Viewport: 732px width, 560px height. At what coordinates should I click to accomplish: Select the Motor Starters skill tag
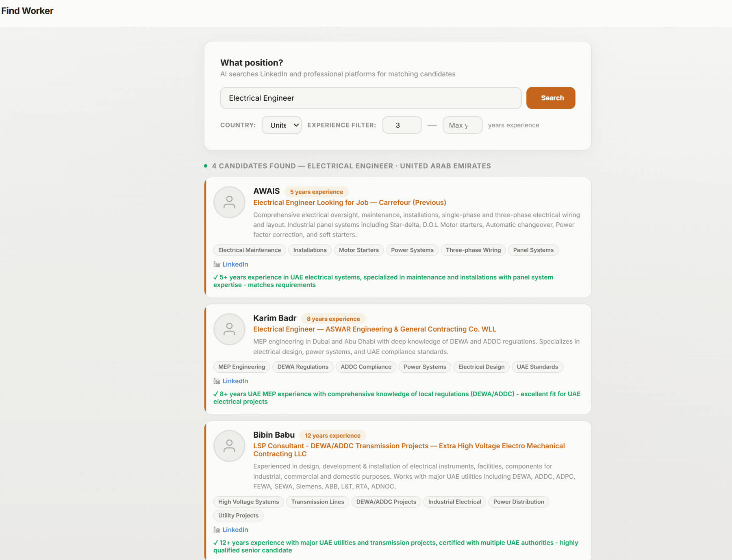tap(358, 250)
